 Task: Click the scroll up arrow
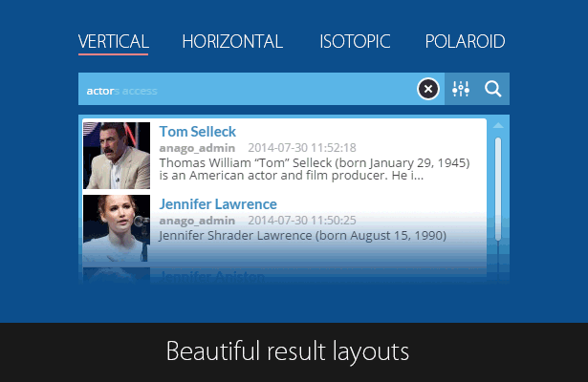498,125
